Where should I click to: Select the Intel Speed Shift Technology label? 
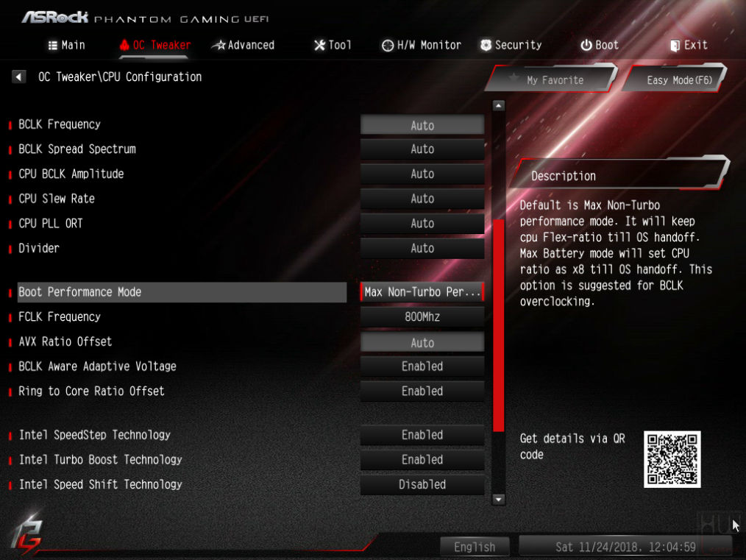click(x=100, y=484)
